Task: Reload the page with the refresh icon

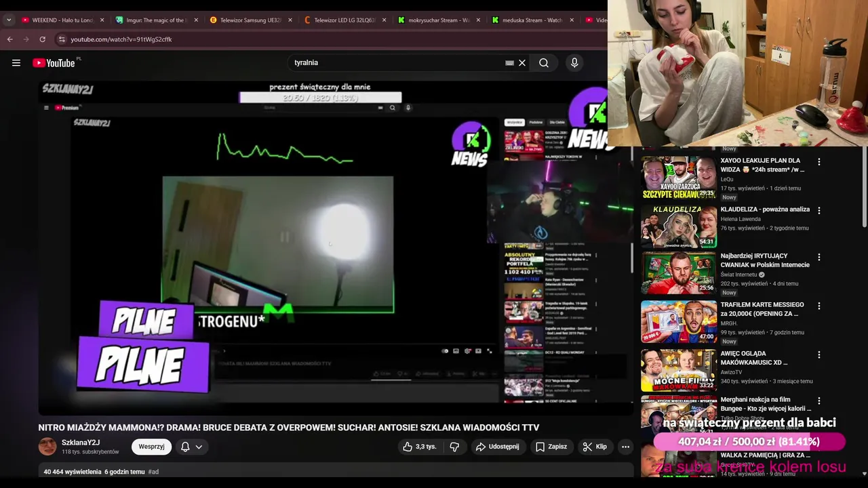Action: click(42, 39)
